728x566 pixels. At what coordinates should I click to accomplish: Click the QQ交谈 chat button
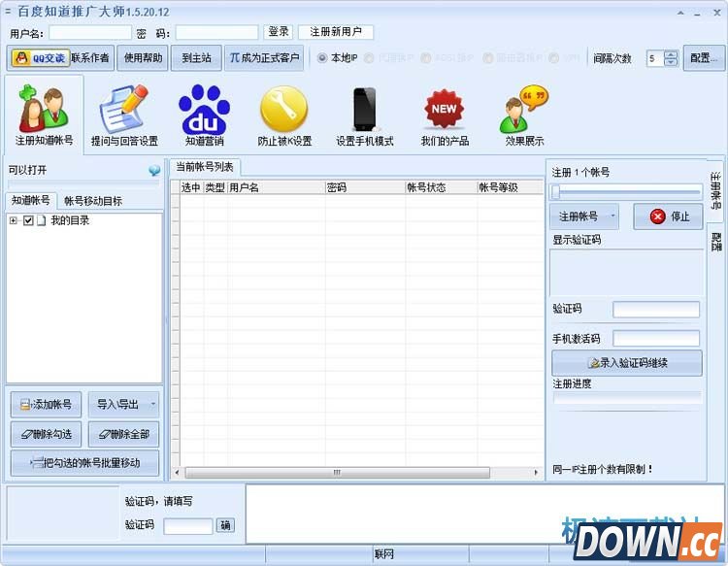click(39, 58)
